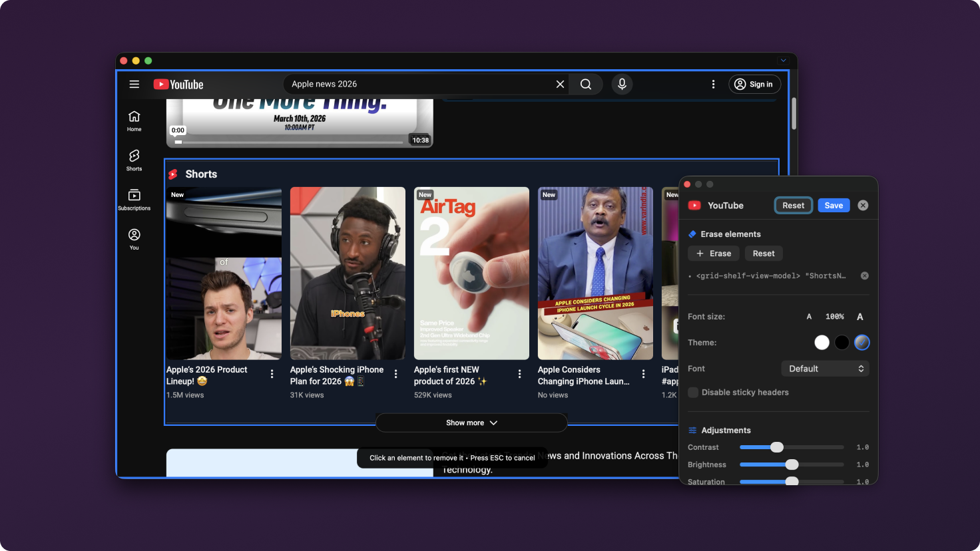Click the + Erase button
Image resolution: width=980 pixels, height=551 pixels.
coord(714,254)
